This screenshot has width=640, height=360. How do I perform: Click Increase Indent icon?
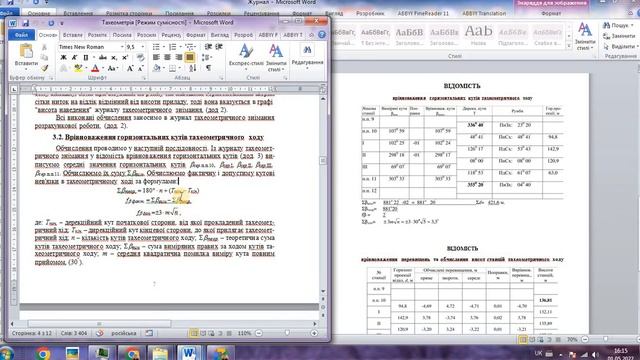[x=219, y=47]
